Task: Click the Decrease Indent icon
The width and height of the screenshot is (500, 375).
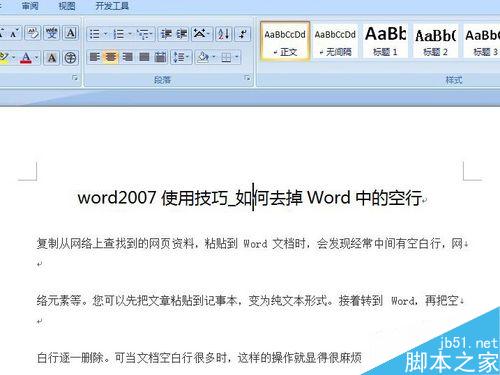Action: click(166, 34)
